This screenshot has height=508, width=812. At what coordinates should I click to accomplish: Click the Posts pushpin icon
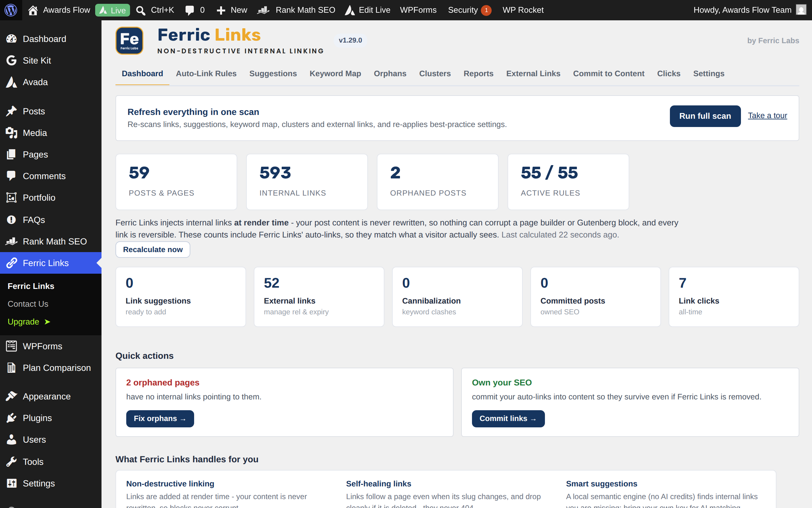(x=11, y=111)
